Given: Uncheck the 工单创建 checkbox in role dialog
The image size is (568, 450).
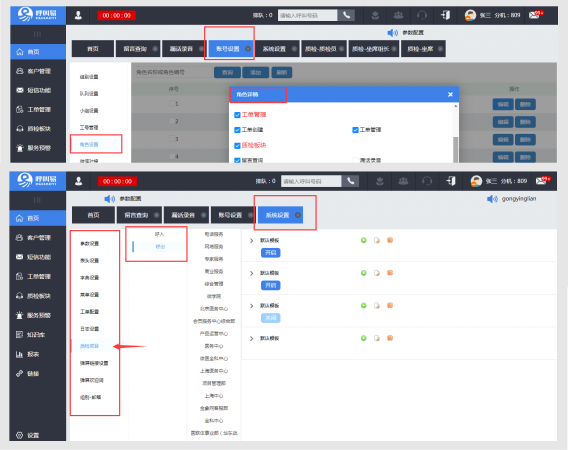Looking at the screenshot, I should click(237, 130).
